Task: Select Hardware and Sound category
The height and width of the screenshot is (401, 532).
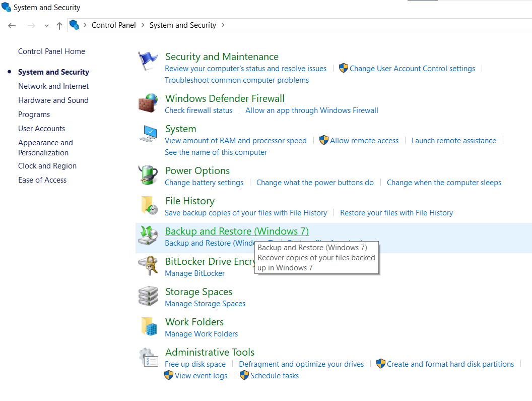Action: 53,100
